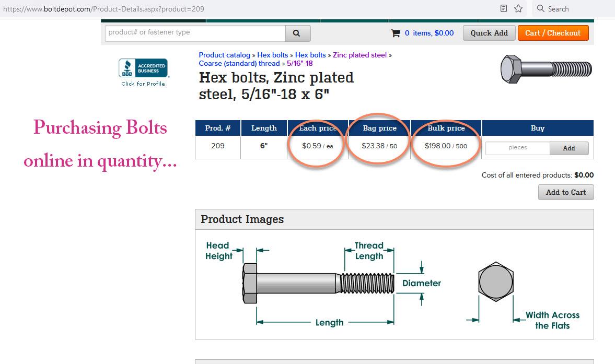Click the pieces quantity input field

[518, 148]
